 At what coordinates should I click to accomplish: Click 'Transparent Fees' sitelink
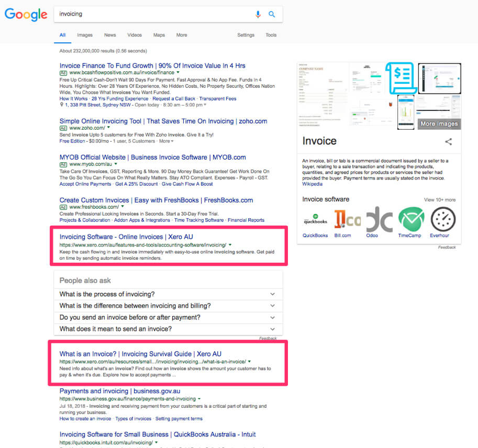(218, 98)
